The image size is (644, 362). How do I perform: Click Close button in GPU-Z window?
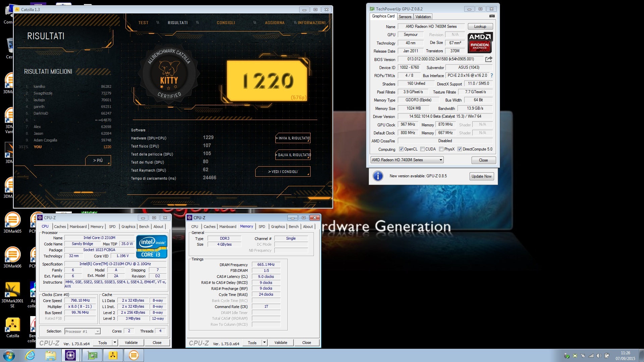(483, 160)
